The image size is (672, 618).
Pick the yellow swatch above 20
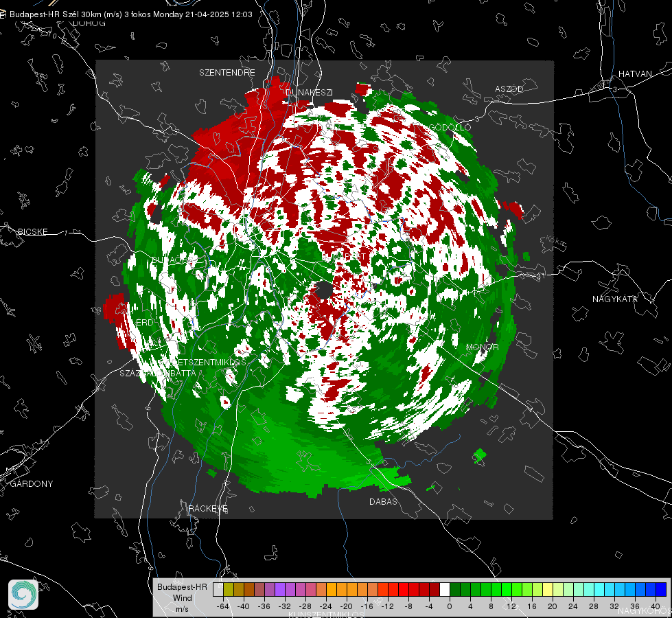[x=548, y=590]
